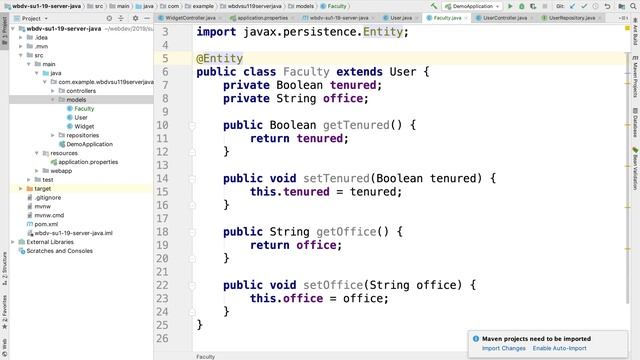Click Enable Auto-Import link
The width and height of the screenshot is (640, 360).
[x=559, y=348]
